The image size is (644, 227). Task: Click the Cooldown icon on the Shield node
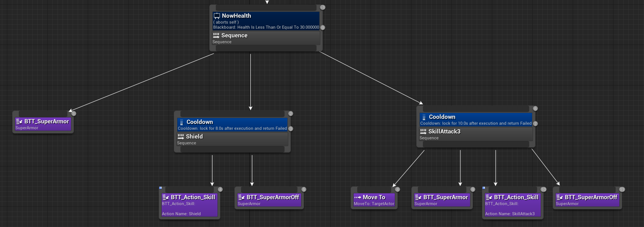pos(181,122)
